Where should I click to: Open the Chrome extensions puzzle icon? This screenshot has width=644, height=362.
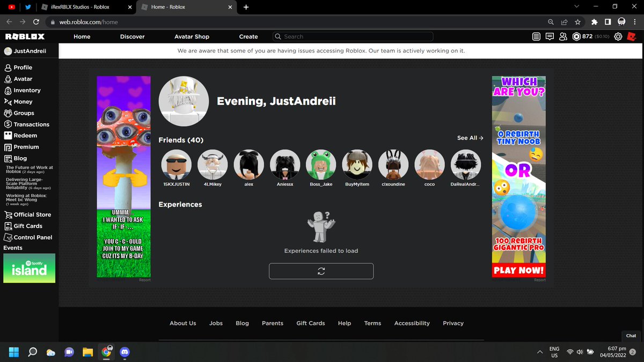pos(594,22)
